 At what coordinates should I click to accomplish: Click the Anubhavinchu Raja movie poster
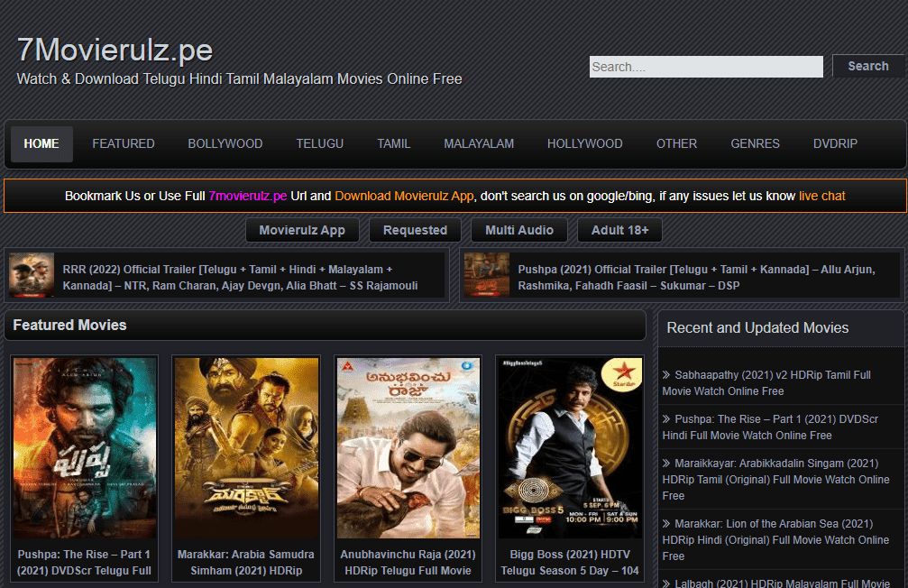tap(408, 448)
